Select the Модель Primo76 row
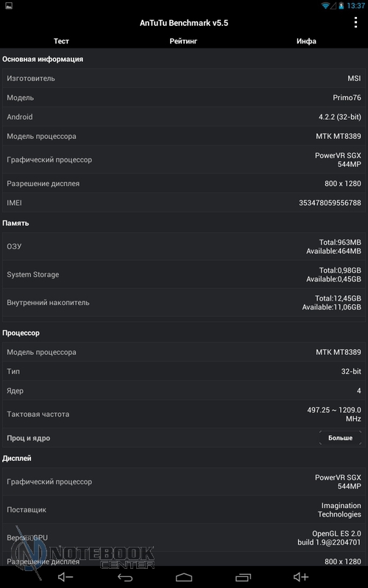This screenshot has width=368, height=588. pos(184,98)
